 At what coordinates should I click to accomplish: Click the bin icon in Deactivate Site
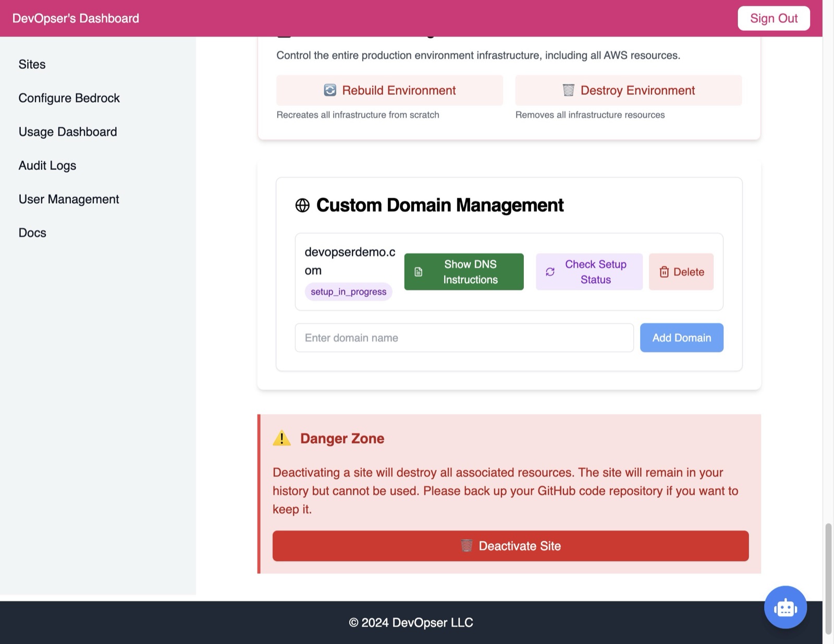(467, 545)
